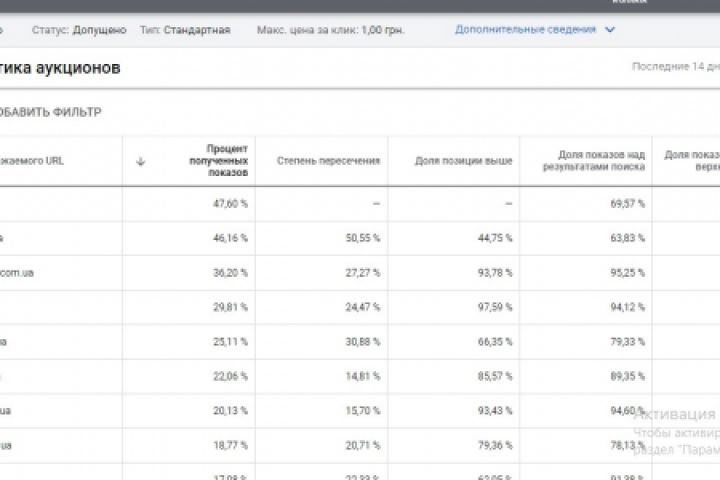Viewport: 720px width, 480px height.
Task: Select the 27,27 % cell
Action: click(x=363, y=273)
